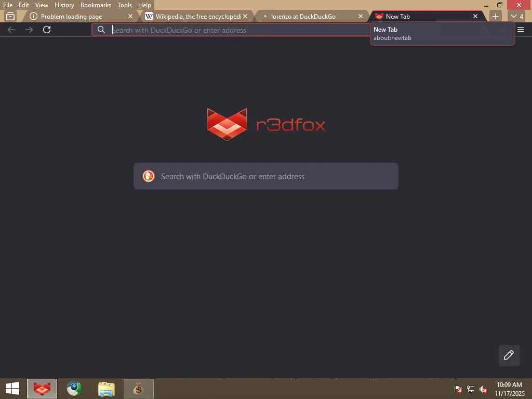Open the File menu
Viewport: 532px width, 399px height.
pos(7,5)
